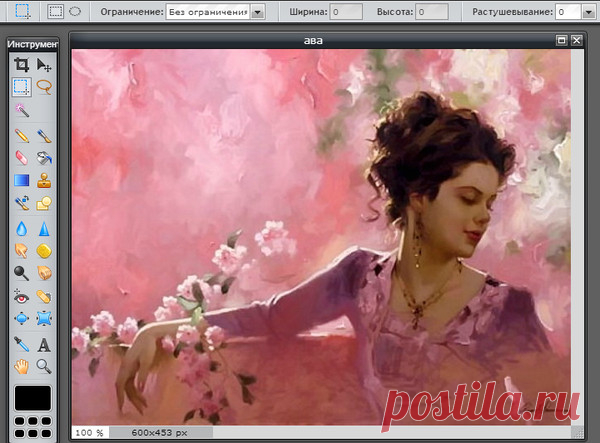The width and height of the screenshot is (600, 443).
Task: Select the Pencil tool
Action: click(21, 136)
